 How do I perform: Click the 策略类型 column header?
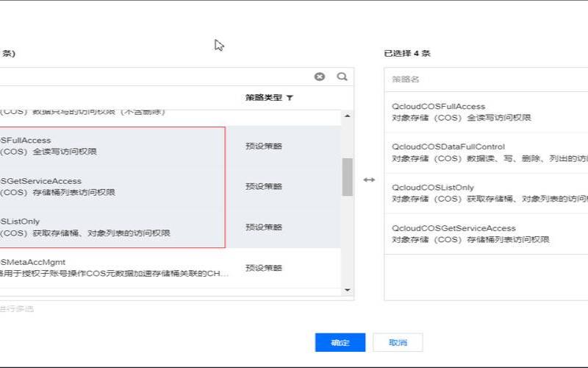[x=264, y=98]
